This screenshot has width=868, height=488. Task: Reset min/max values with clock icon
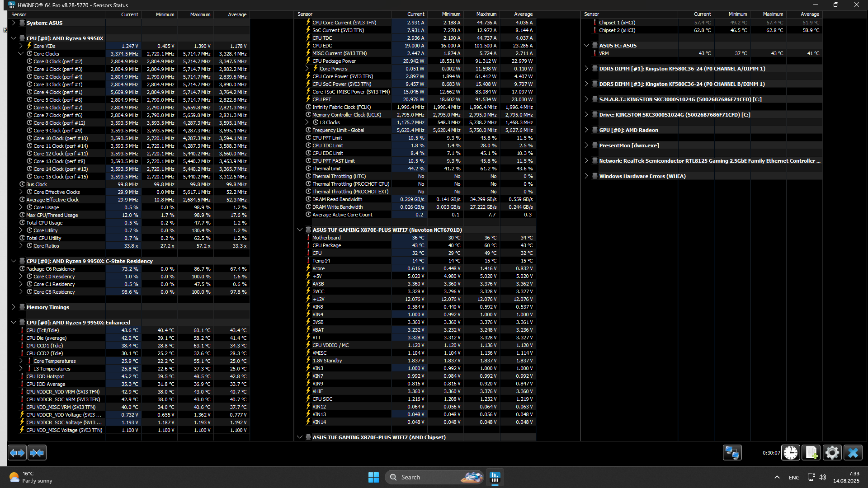point(791,453)
